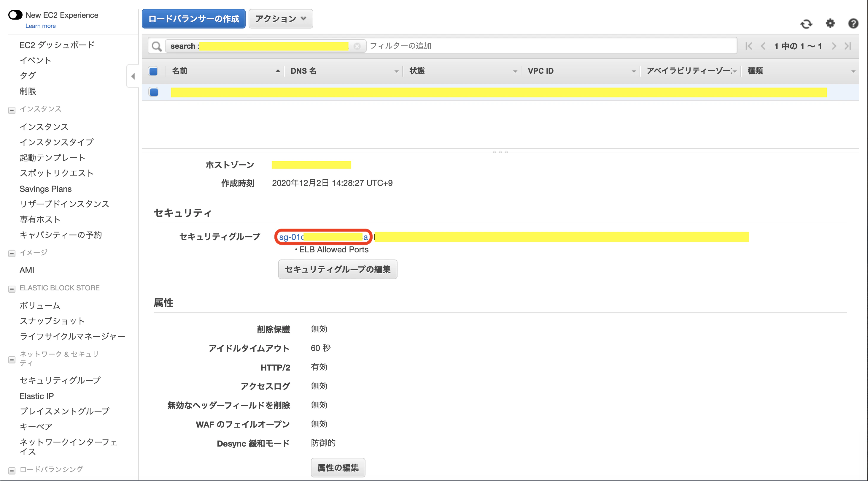
Task: Collapse the ネットワーク & セキュリティ section
Action: click(12, 360)
